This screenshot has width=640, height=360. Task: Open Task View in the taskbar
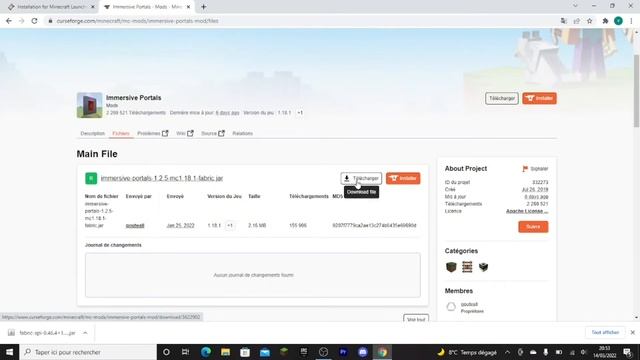coord(185,352)
